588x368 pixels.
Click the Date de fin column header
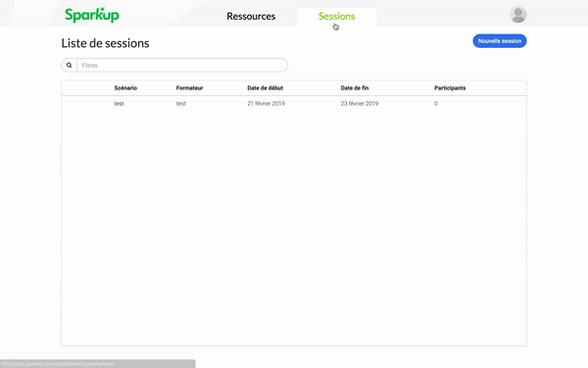[355, 88]
